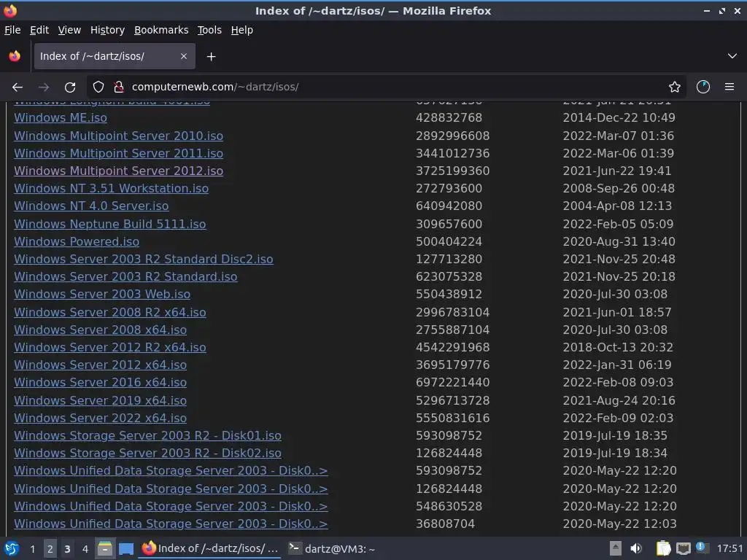Open Windows Powered.iso link
The image size is (747, 560).
[x=77, y=242]
